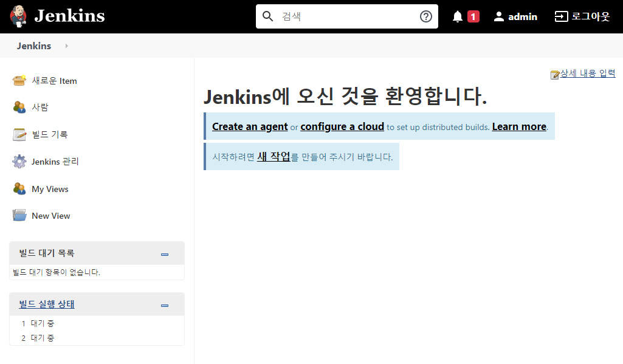
Task: Open My Views menu entry
Action: click(x=50, y=189)
